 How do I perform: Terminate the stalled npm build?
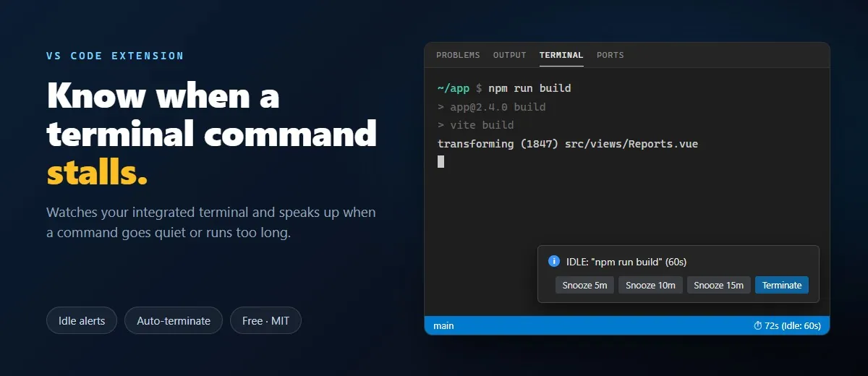pos(782,285)
